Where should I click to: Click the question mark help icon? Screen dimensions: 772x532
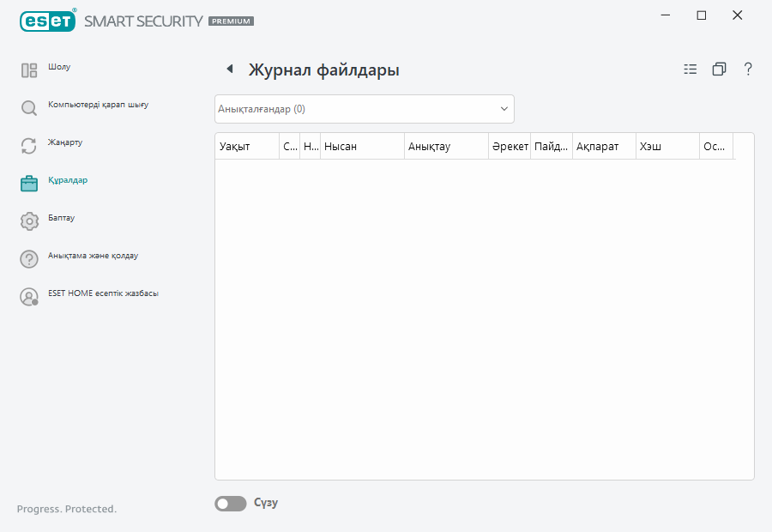748,69
